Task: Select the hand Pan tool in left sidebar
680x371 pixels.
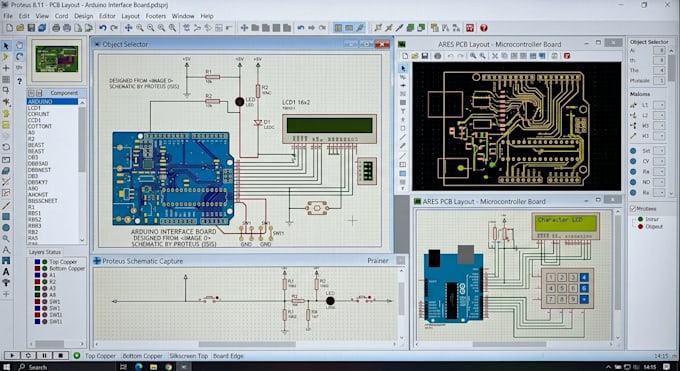Action: point(20,45)
